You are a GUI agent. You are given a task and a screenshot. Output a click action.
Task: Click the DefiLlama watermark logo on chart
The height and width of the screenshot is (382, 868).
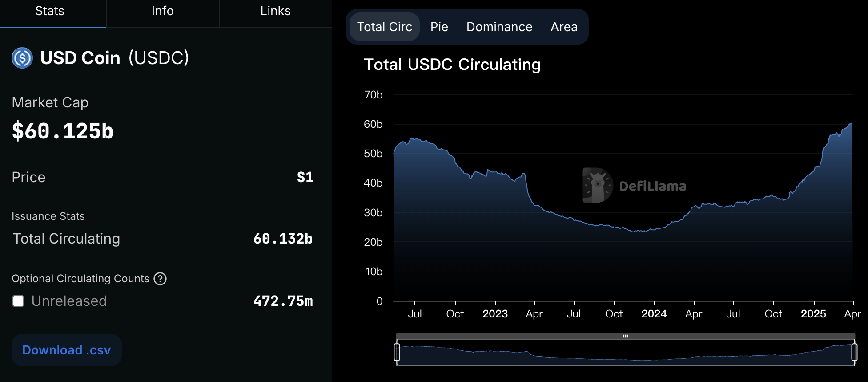[x=597, y=185]
